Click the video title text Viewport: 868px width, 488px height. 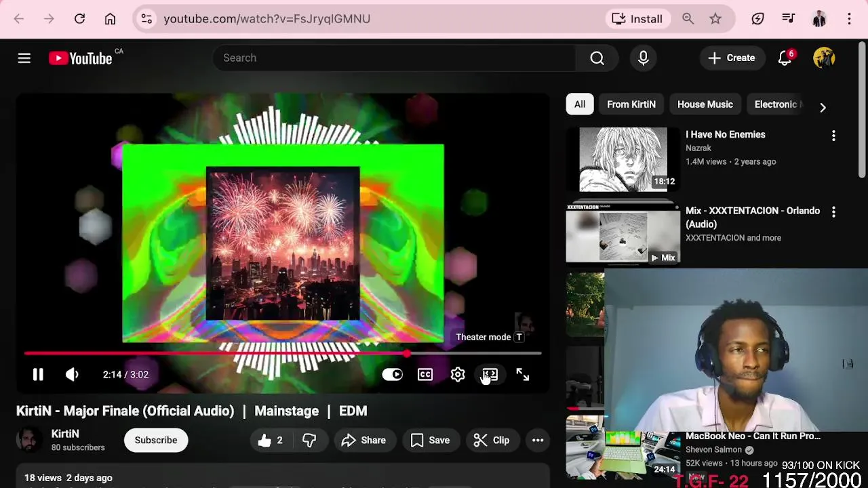(191, 411)
